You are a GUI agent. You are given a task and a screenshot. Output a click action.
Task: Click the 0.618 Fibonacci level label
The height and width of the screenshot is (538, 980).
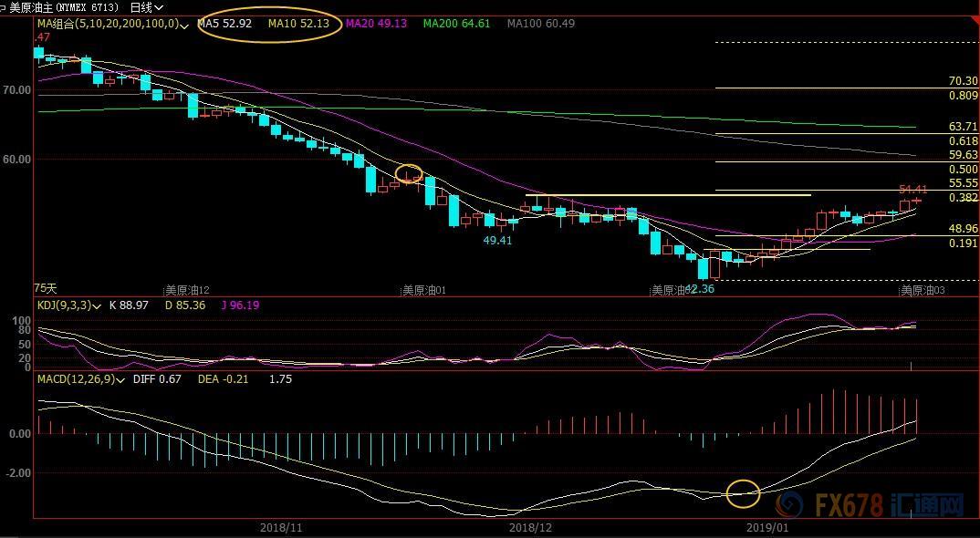coord(963,141)
